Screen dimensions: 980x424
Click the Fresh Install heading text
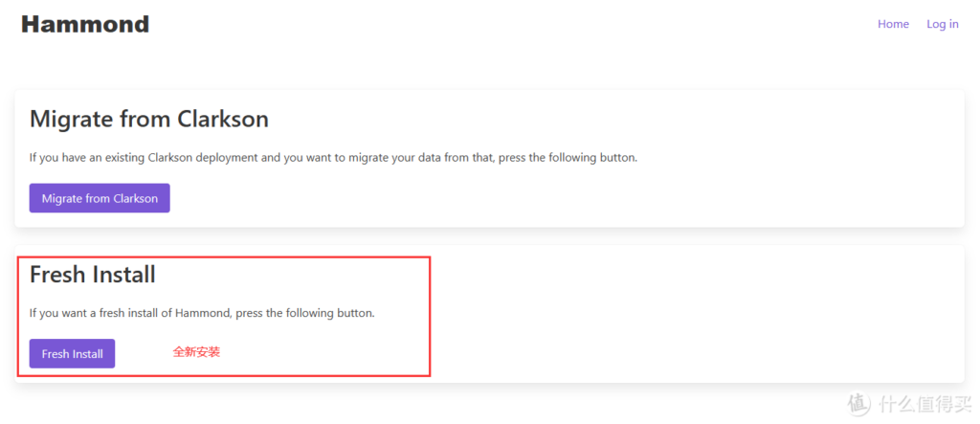coord(92,275)
